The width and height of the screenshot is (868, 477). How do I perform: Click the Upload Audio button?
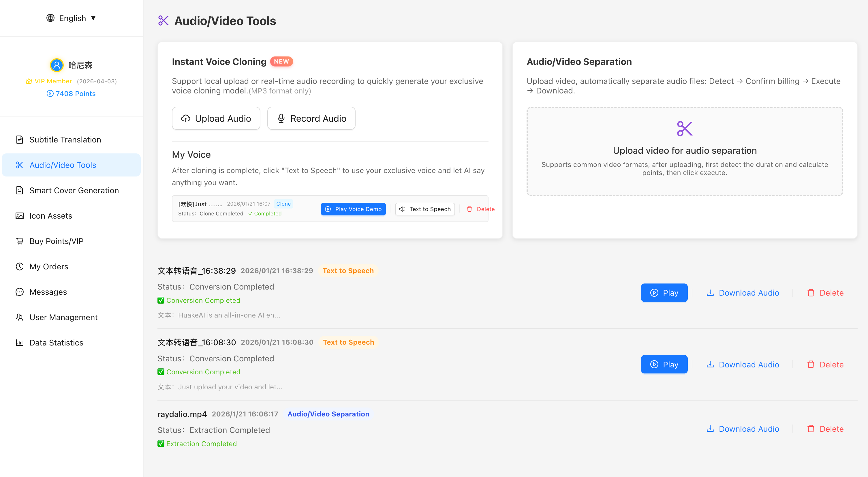[x=216, y=118]
